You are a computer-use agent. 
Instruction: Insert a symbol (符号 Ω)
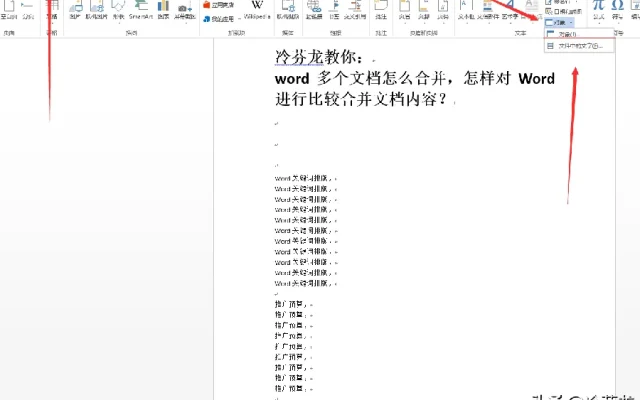pos(618,10)
